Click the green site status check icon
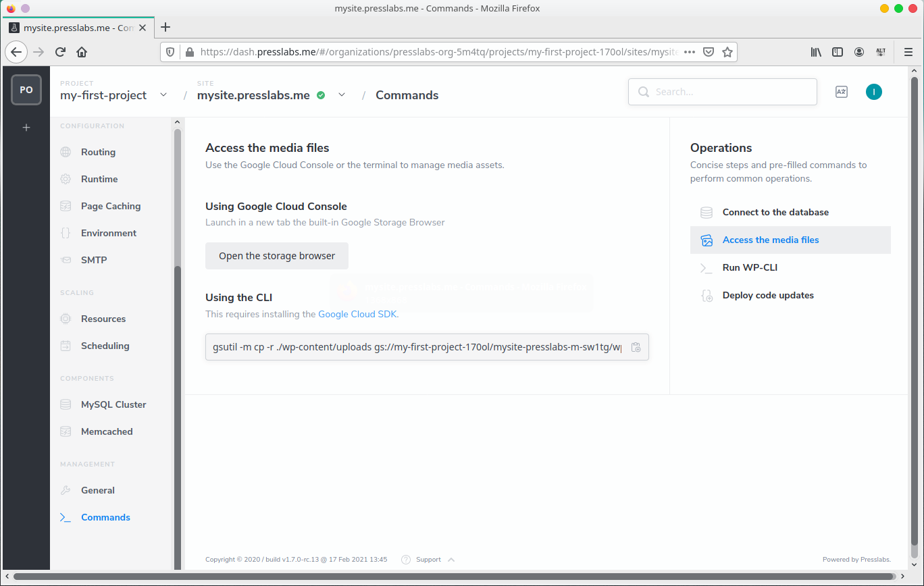The image size is (924, 586). tap(321, 95)
